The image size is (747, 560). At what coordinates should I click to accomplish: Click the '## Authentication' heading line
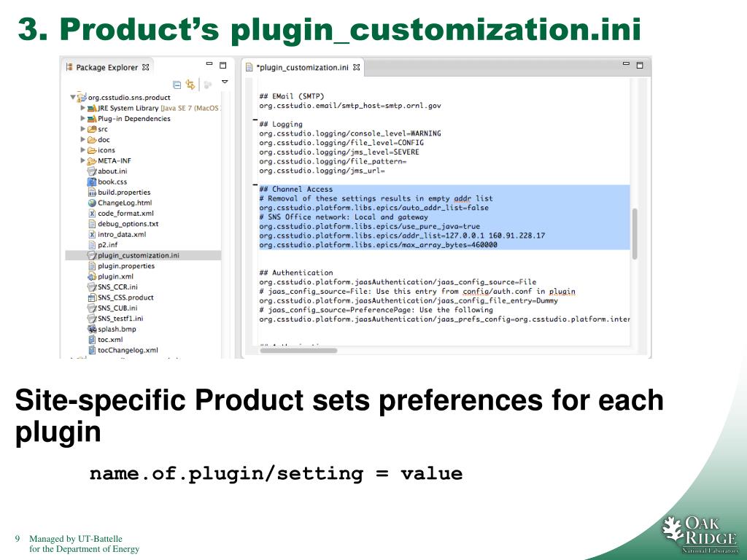tap(296, 273)
